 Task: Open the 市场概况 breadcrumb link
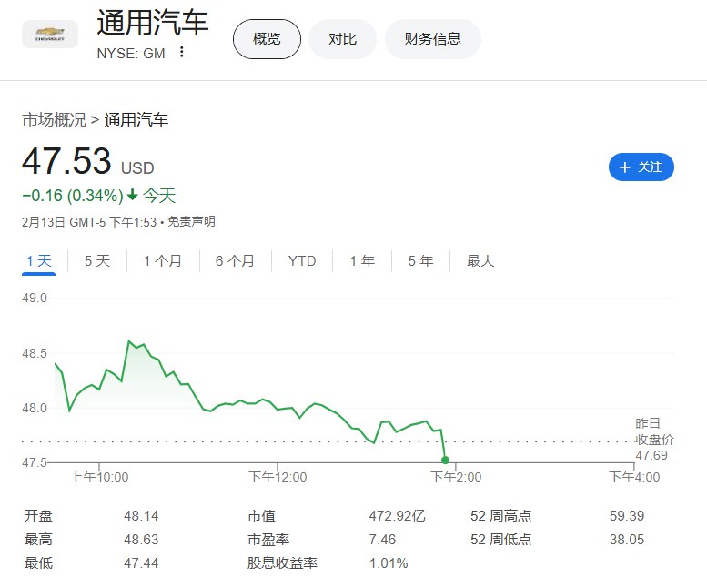click(54, 120)
